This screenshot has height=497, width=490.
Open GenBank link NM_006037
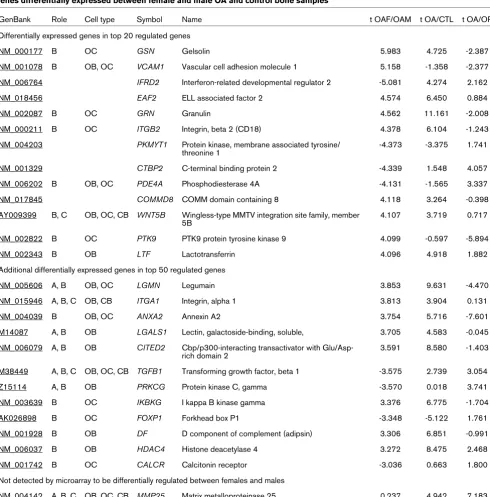pyautogui.click(x=21, y=449)
